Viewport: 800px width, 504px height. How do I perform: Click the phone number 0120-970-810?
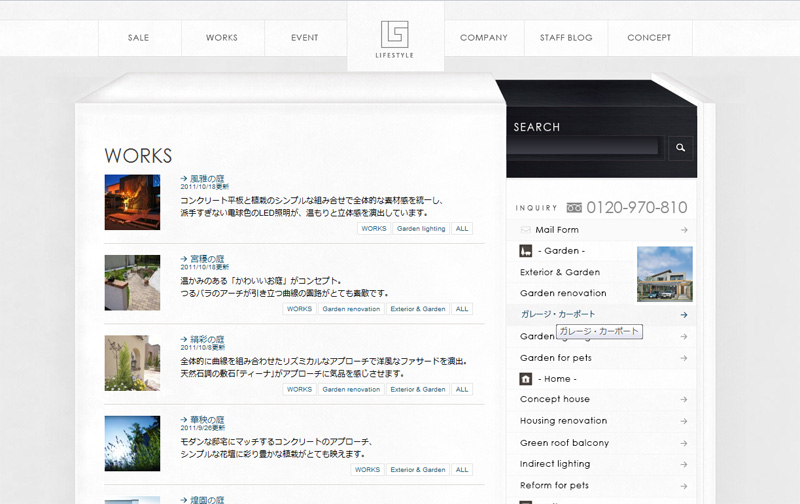pyautogui.click(x=637, y=208)
